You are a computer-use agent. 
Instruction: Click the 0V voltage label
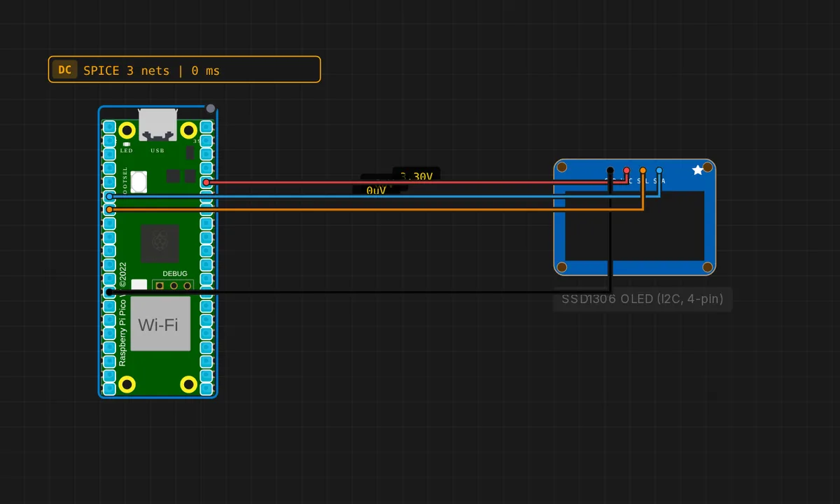377,190
